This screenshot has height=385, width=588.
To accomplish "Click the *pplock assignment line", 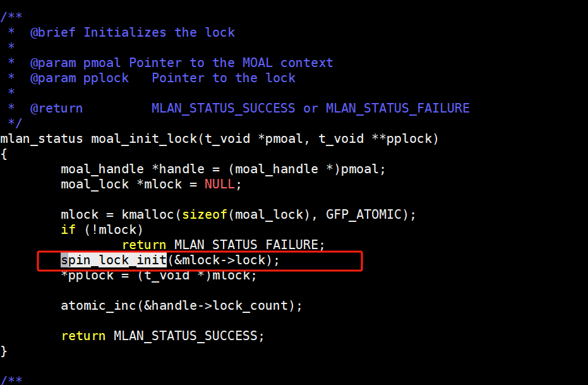I will click(159, 276).
